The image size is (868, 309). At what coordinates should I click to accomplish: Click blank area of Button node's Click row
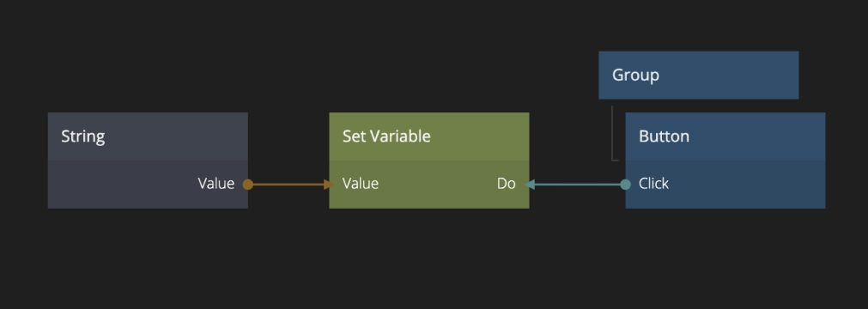click(747, 185)
